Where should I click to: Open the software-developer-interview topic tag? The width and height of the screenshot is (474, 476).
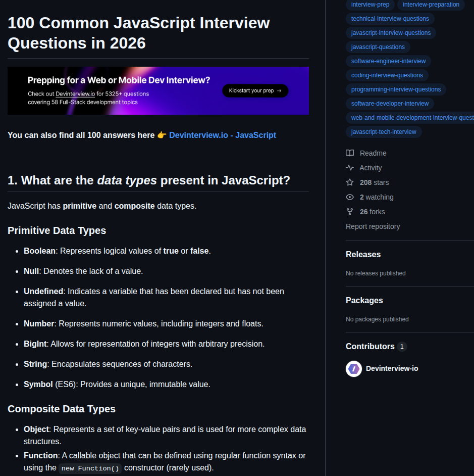coord(390,104)
